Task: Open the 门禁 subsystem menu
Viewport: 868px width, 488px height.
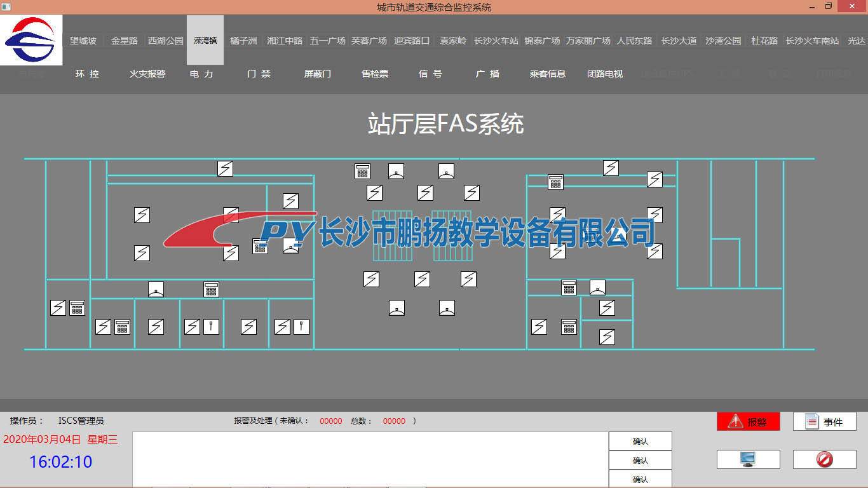Action: pyautogui.click(x=259, y=74)
